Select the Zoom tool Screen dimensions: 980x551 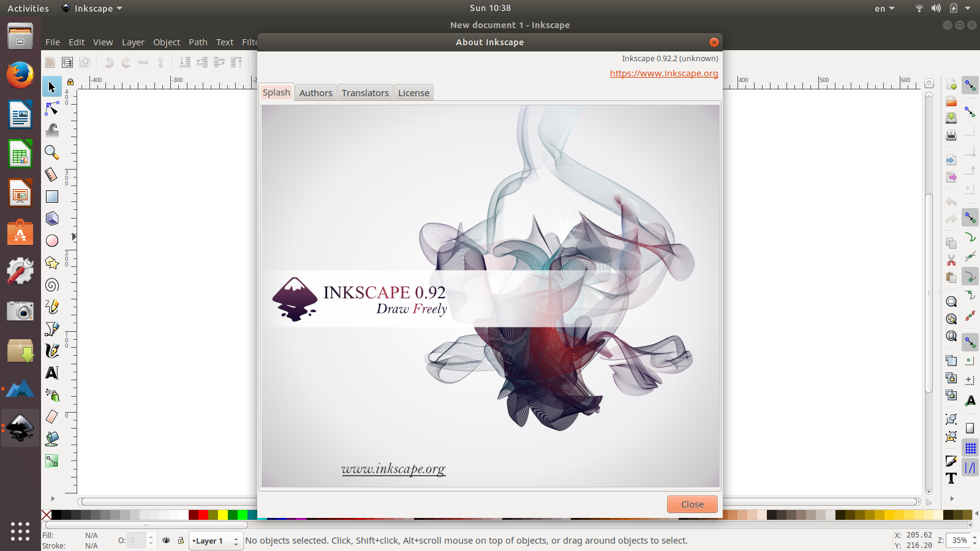click(x=52, y=152)
